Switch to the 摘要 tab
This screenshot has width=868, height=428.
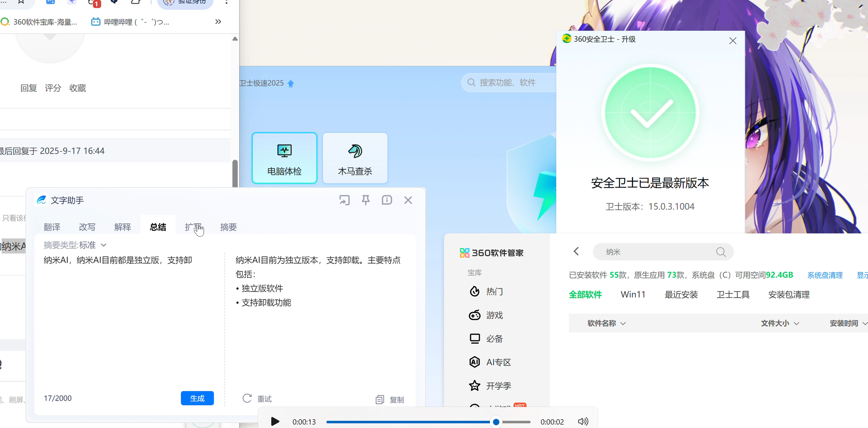(x=228, y=227)
